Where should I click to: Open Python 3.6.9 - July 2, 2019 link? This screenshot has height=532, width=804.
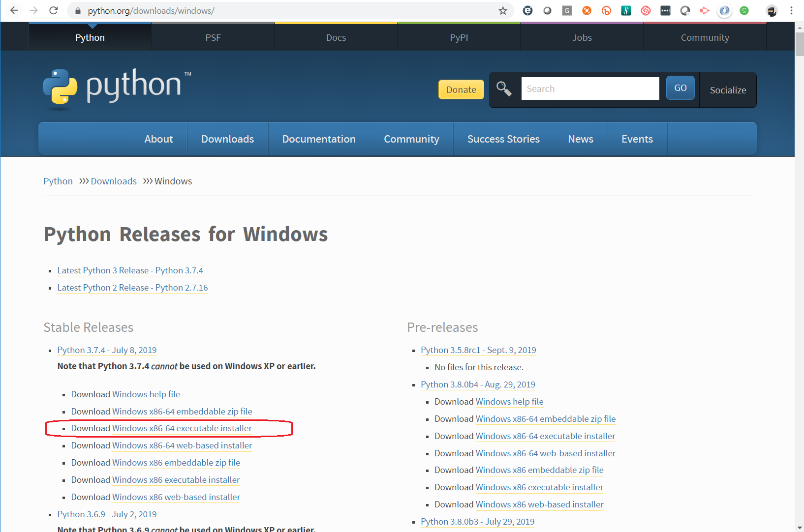(107, 514)
